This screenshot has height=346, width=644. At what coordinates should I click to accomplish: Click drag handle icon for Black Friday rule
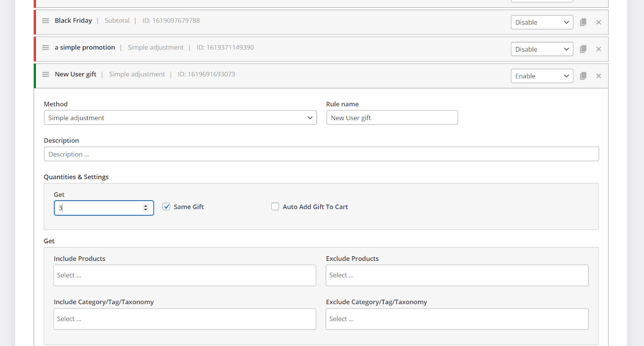[x=46, y=21]
